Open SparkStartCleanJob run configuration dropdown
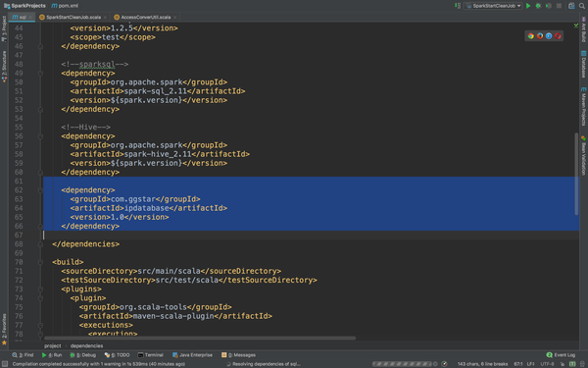This screenshot has height=368, width=588. point(493,6)
